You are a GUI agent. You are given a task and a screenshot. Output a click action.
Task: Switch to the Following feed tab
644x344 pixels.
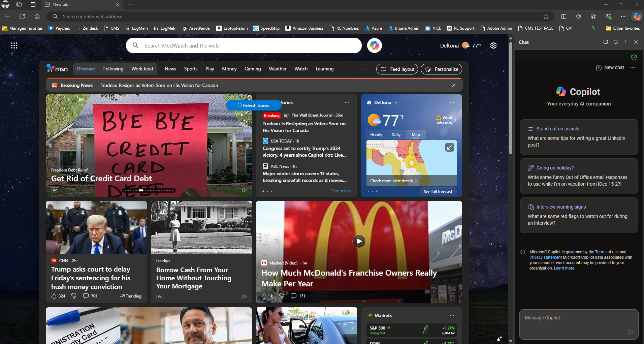coord(113,69)
